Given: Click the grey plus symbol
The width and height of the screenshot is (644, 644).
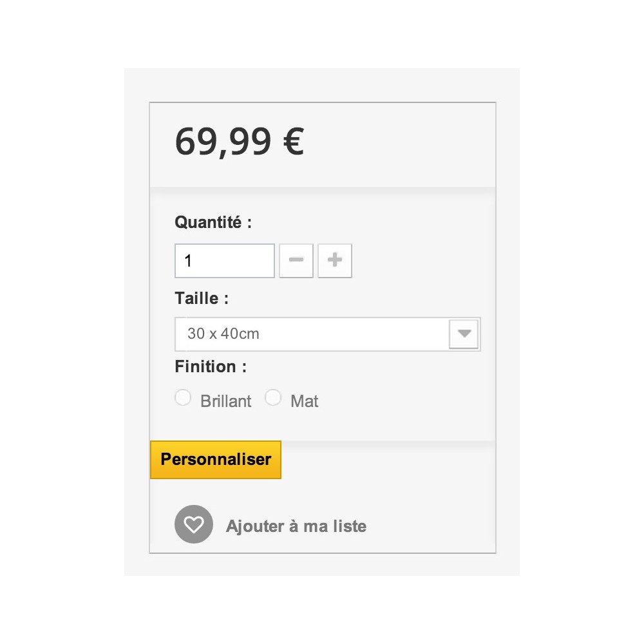Looking at the screenshot, I should [x=335, y=260].
